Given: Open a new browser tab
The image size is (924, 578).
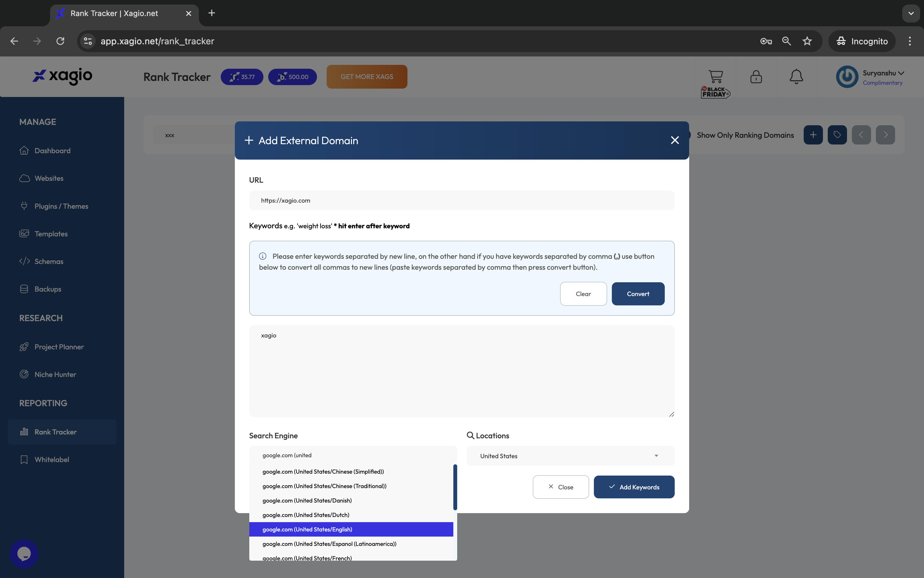Looking at the screenshot, I should [211, 13].
